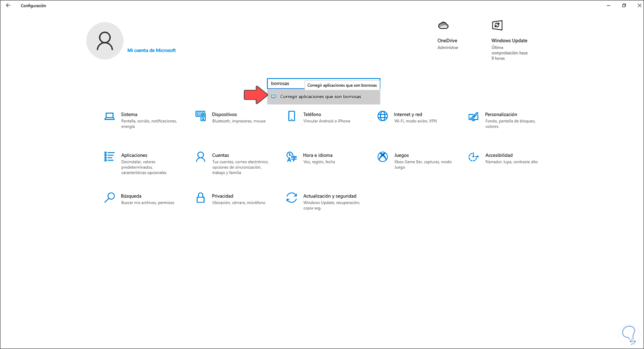Select the Aplicaciones list icon
644x349 pixels.
(109, 156)
